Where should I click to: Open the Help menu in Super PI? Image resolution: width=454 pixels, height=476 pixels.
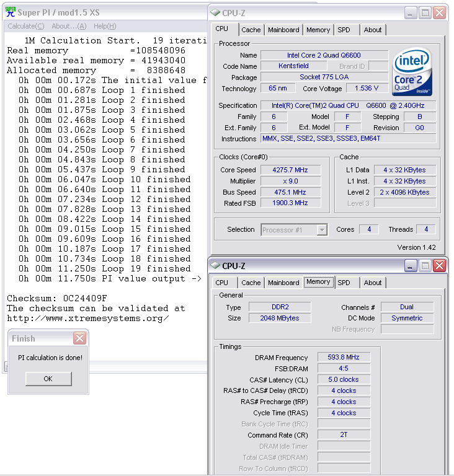(105, 26)
